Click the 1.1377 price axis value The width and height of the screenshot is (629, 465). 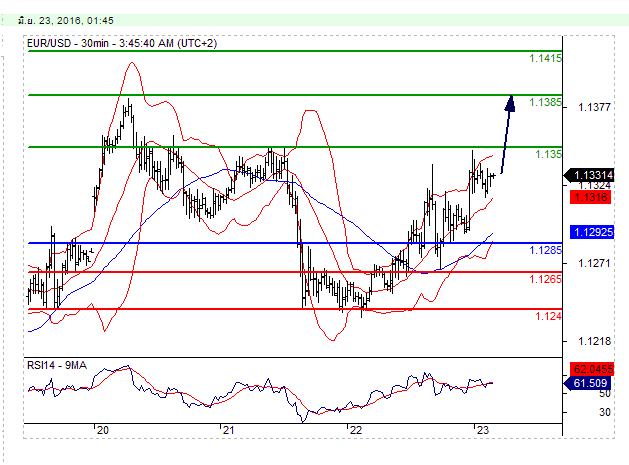click(x=594, y=107)
